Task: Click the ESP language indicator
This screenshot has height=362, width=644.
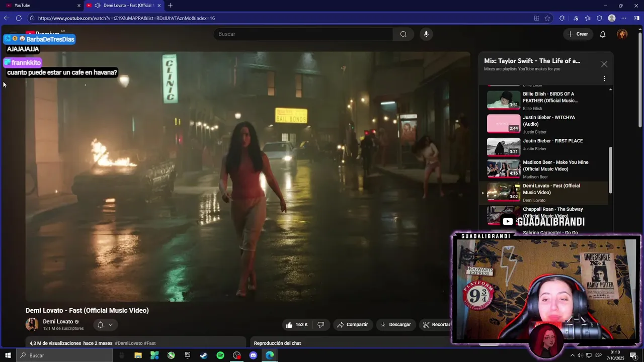Action: pos(599,355)
